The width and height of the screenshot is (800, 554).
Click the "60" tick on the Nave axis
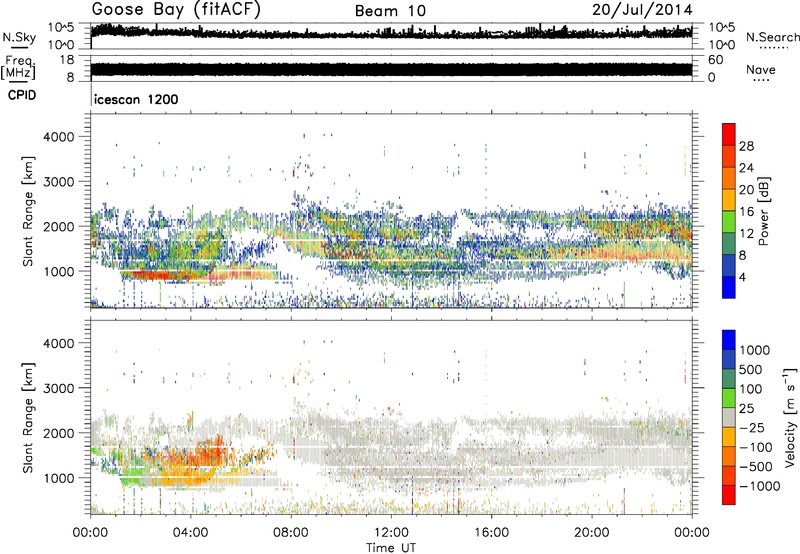(x=716, y=60)
